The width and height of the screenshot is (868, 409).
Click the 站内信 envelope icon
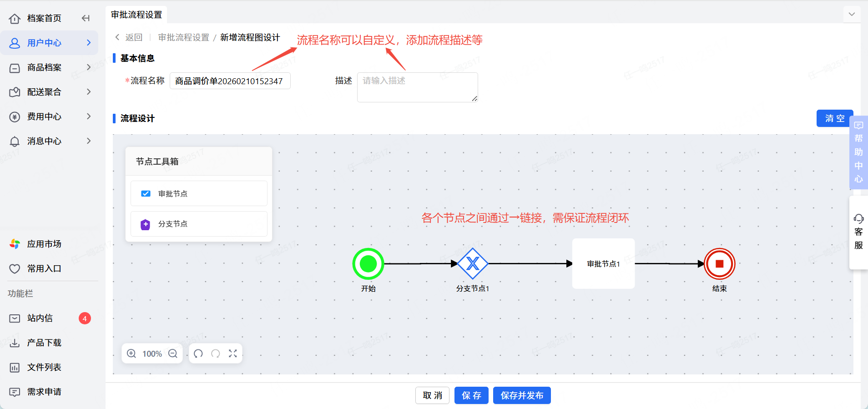[x=15, y=318]
